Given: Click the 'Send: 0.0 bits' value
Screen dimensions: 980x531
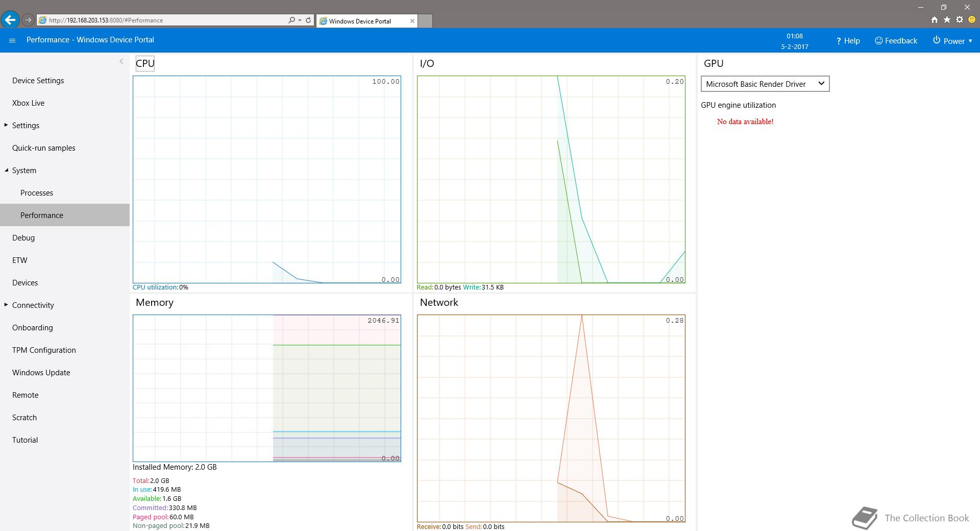Looking at the screenshot, I should coord(485,527).
